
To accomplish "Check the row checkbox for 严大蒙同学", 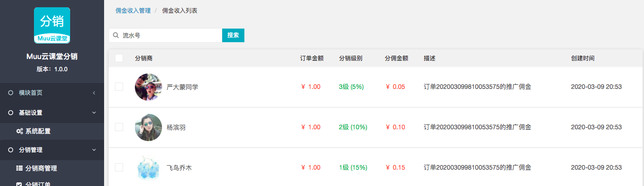I will [x=119, y=87].
